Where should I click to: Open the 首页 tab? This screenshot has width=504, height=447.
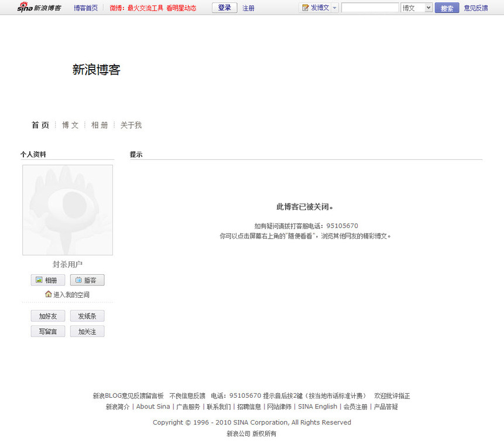pyautogui.click(x=40, y=125)
